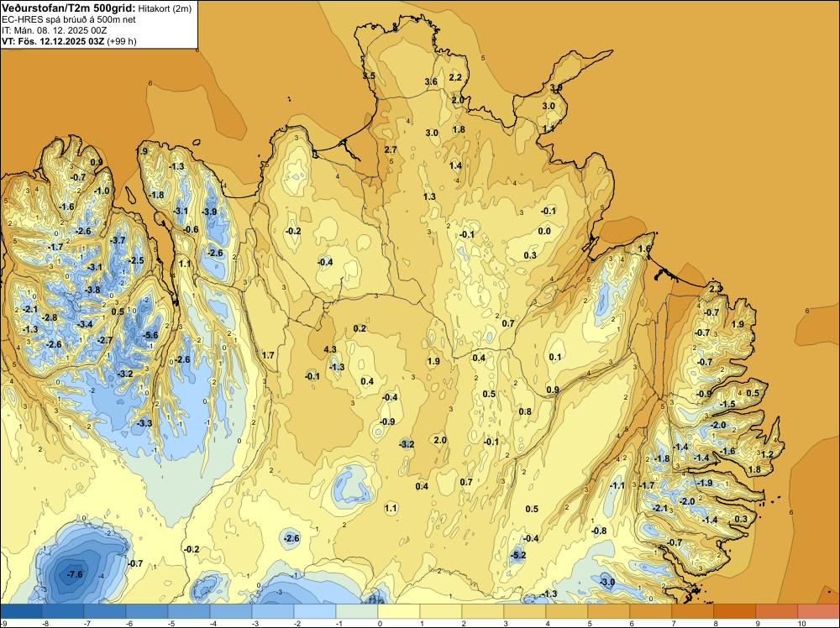Click the temperature value -3.3

(x=144, y=423)
